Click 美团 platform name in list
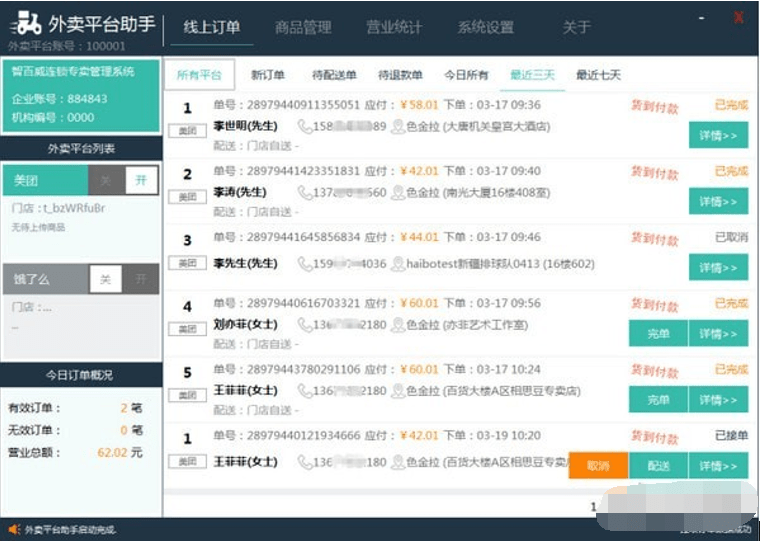 point(26,181)
